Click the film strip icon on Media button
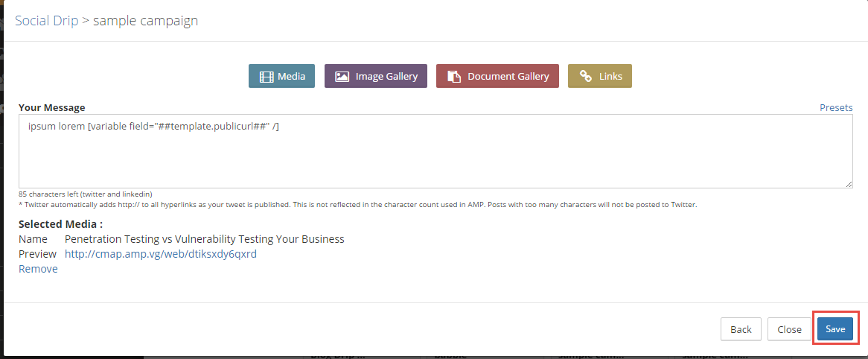 tap(267, 76)
